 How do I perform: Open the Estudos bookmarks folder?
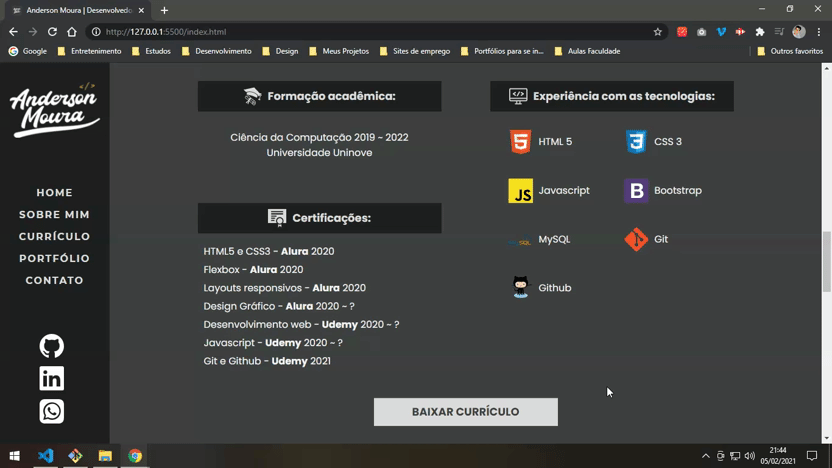click(x=152, y=51)
